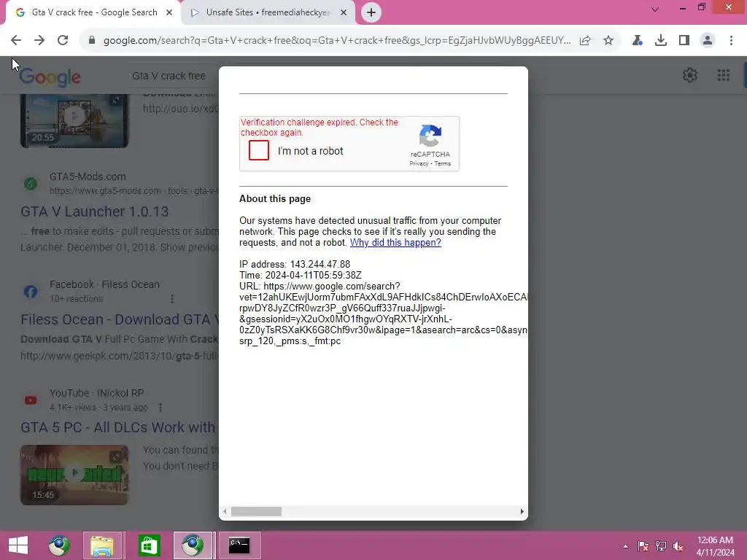The width and height of the screenshot is (747, 560).
Task: Click the Google search box text
Action: 169,76
